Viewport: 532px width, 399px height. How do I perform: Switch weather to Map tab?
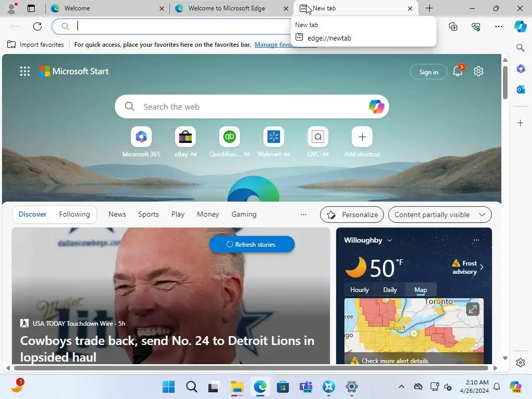[x=420, y=290]
